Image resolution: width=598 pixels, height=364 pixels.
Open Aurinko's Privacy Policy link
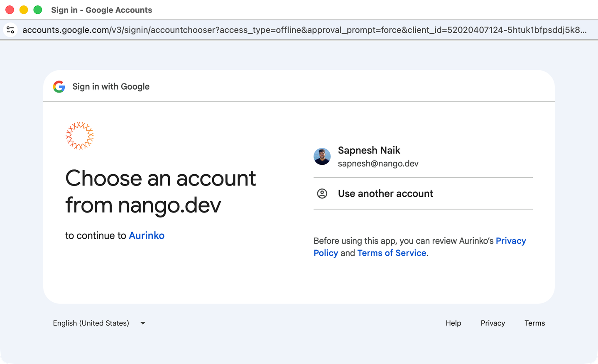pyautogui.click(x=419, y=247)
